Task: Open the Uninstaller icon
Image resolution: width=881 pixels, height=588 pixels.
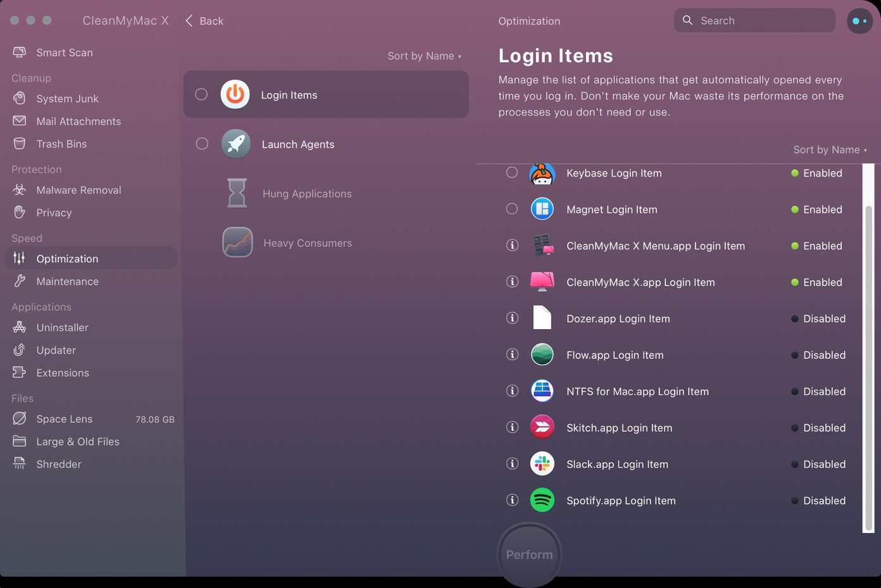Action: coord(20,327)
